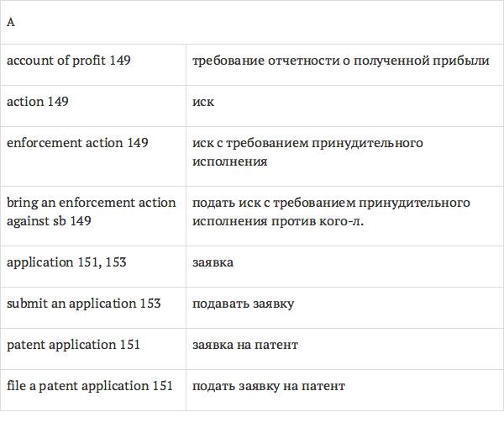This screenshot has height=428, width=504.
Task: Click page number 151 after 'file a patent application'
Action: (x=162, y=386)
